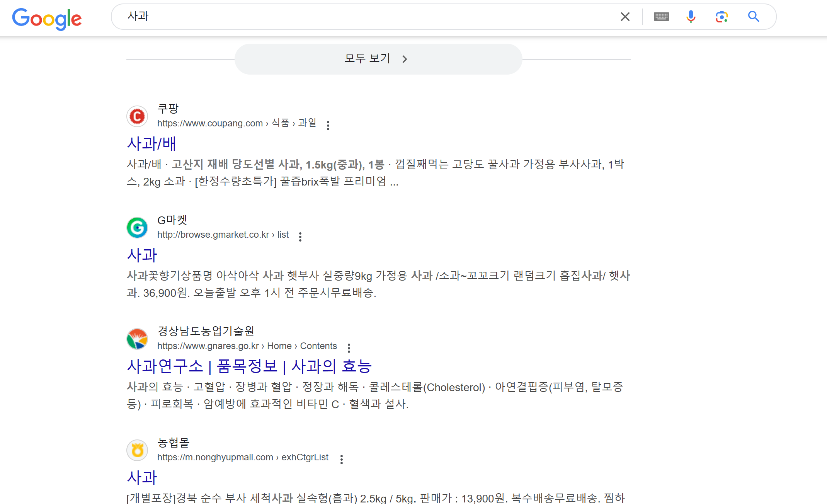Click the G마켓 favicon icon

pos(137,227)
